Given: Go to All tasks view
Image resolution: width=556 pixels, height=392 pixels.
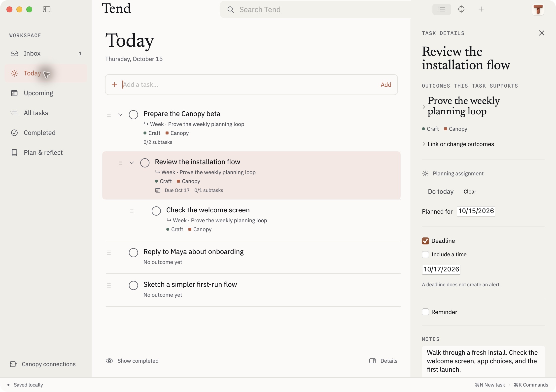Looking at the screenshot, I should coord(46,113).
